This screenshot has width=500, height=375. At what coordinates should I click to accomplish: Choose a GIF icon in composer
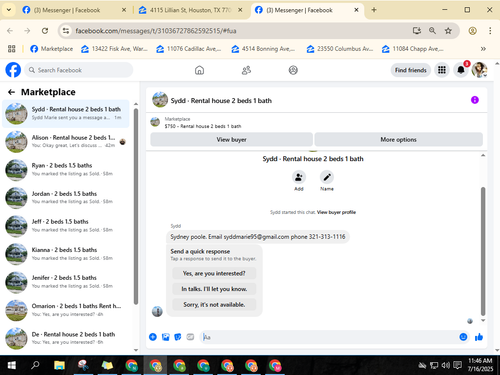tap(190, 337)
